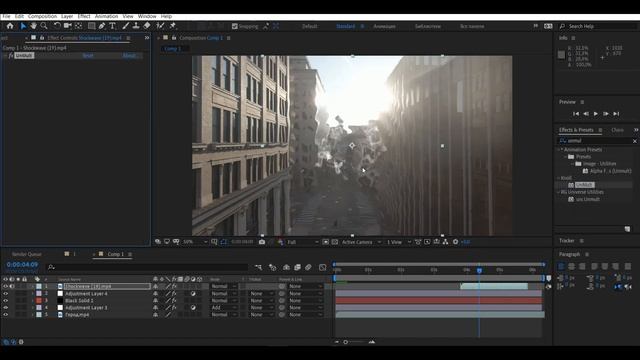Screen dimensions: 640x360
Task: Enable the Snapping checkbox
Action: (x=235, y=26)
